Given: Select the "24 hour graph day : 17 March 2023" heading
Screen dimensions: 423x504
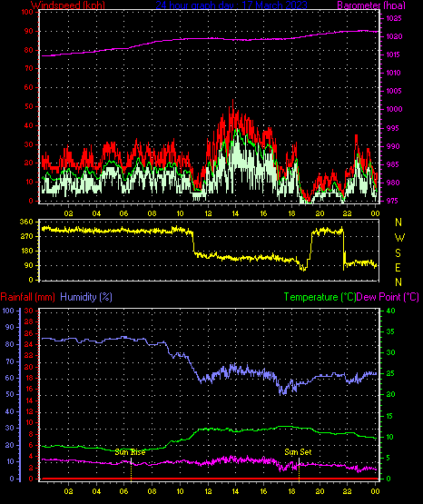Looking at the screenshot, I should click(231, 5).
